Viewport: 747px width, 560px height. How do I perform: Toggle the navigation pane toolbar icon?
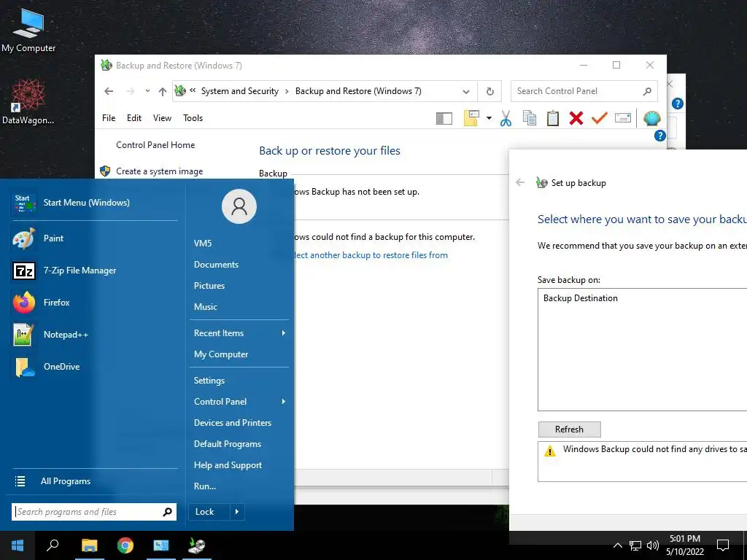click(444, 118)
